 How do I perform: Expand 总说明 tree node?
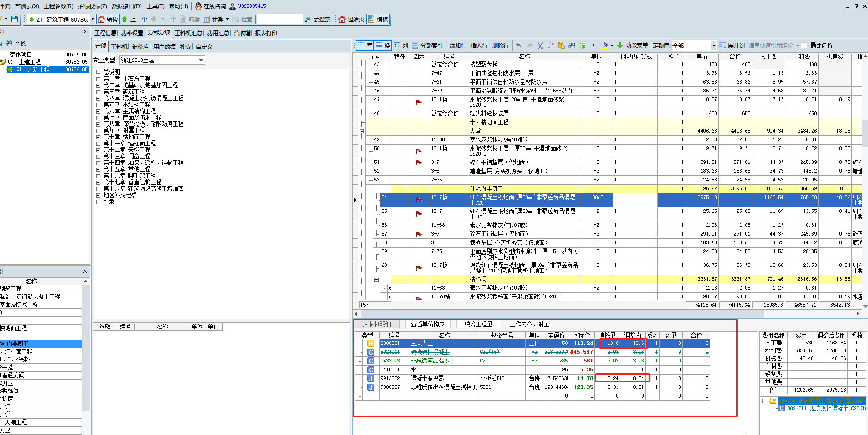pos(98,72)
